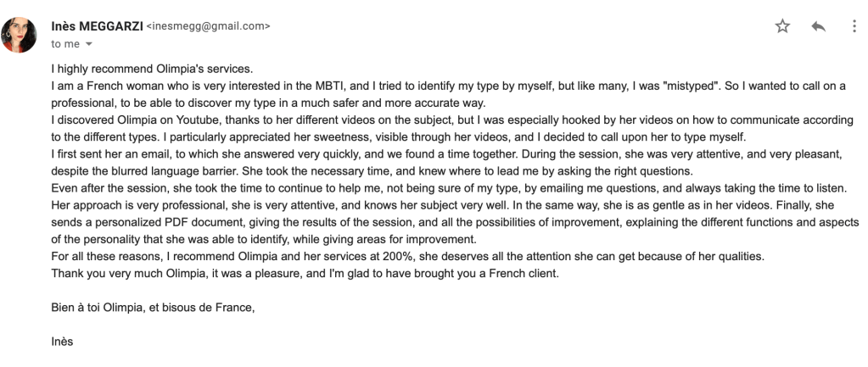Screen dimensions: 868x367
Task: Expand the "to me" recipient details arrow
Action: tap(88, 44)
